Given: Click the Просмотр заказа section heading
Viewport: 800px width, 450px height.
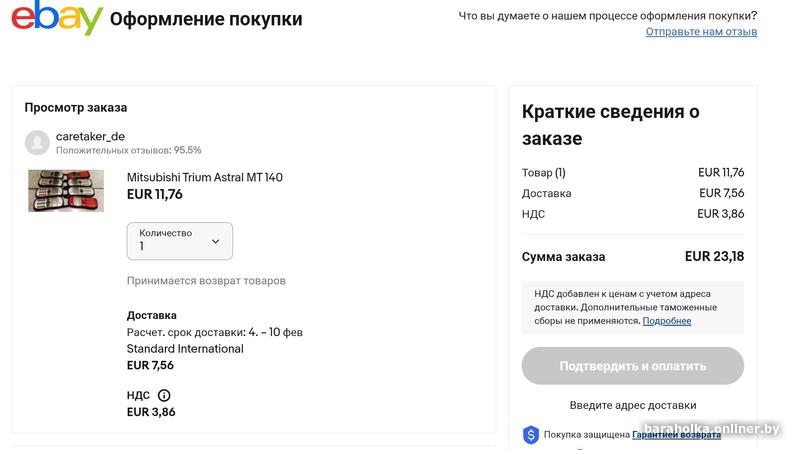Looking at the screenshot, I should (x=76, y=107).
